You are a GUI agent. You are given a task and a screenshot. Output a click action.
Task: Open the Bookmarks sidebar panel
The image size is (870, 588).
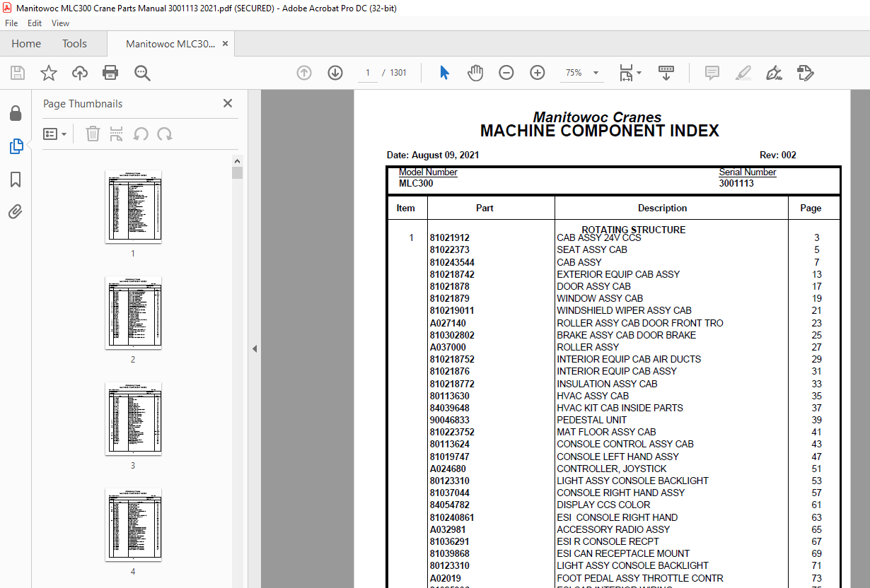pyautogui.click(x=16, y=180)
